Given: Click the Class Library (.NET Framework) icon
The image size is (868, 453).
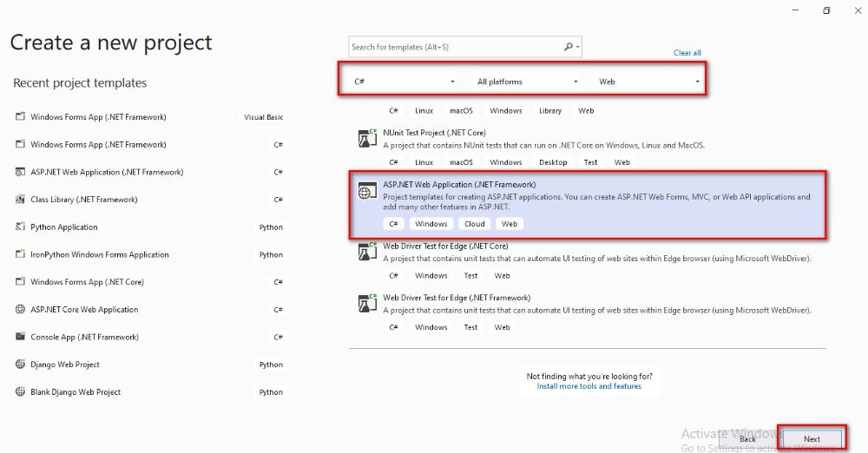Looking at the screenshot, I should [21, 199].
